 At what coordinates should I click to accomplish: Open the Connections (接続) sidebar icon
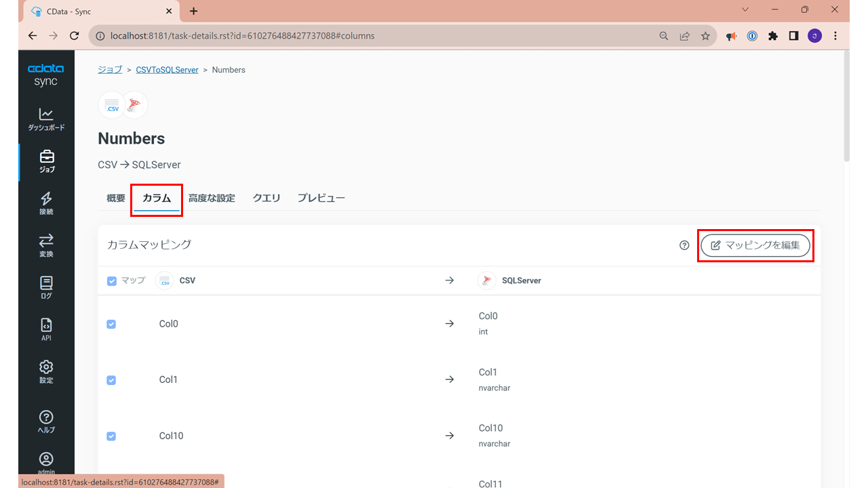pyautogui.click(x=46, y=203)
